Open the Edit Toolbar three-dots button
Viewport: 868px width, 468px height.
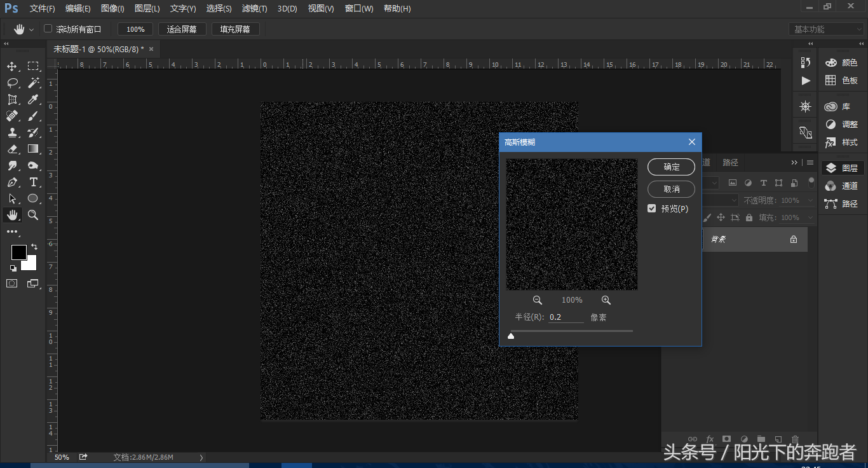coord(13,231)
